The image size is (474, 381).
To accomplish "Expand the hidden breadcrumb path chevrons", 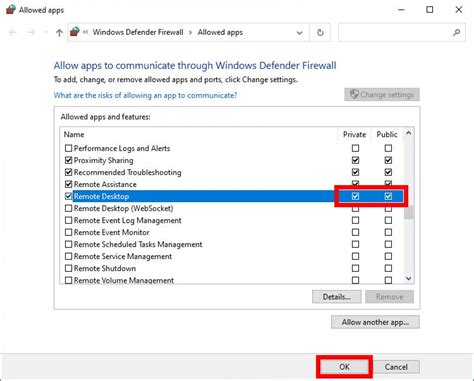I will [x=85, y=32].
